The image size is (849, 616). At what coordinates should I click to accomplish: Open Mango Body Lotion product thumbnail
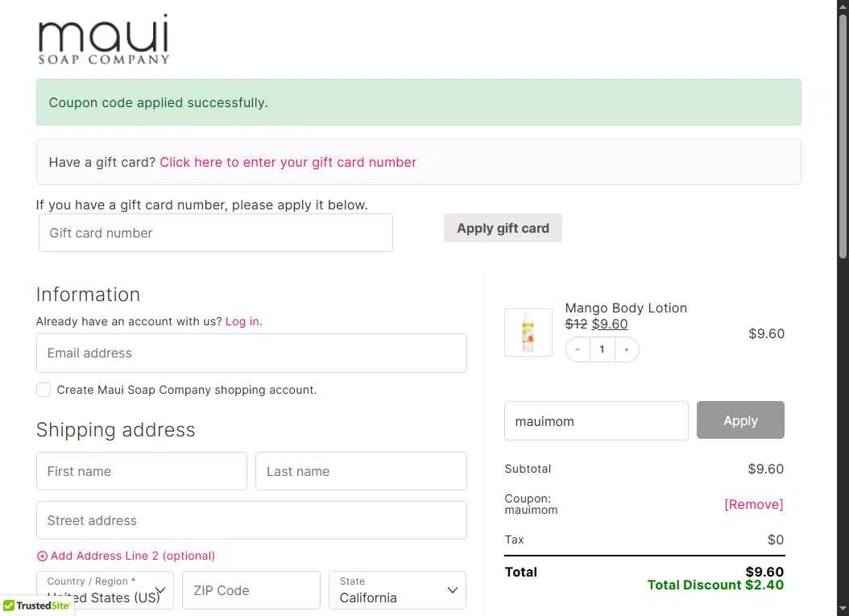click(x=528, y=333)
